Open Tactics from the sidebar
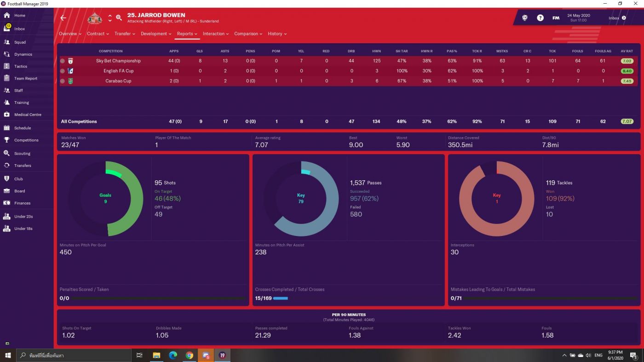 tap(20, 66)
